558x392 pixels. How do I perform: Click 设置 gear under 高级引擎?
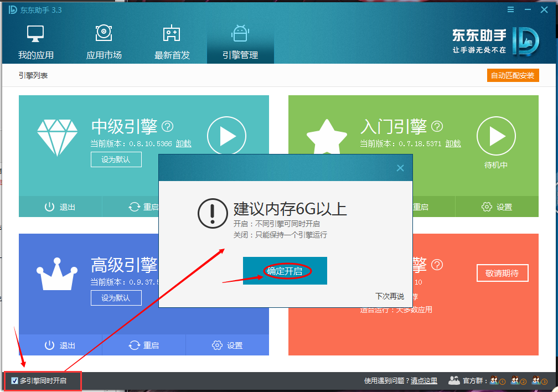[227, 345]
